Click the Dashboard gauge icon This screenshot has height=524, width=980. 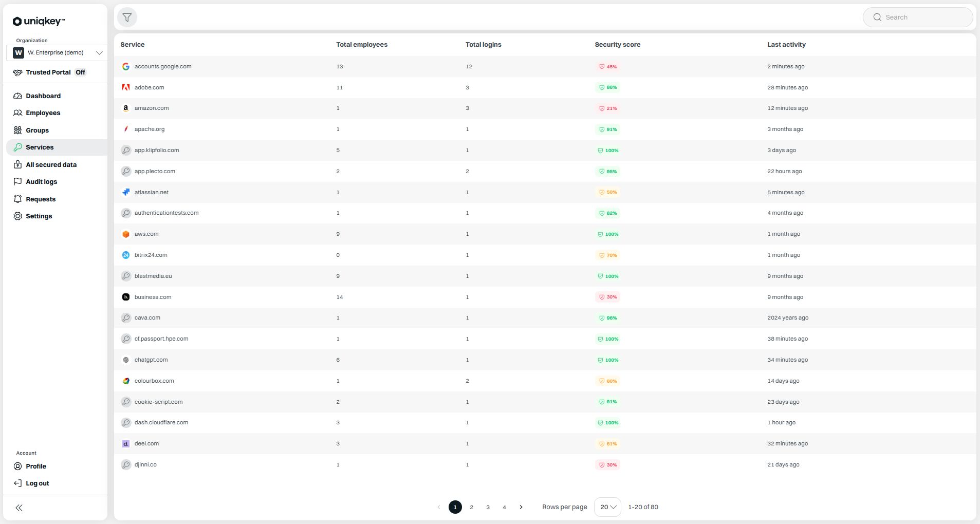[17, 96]
